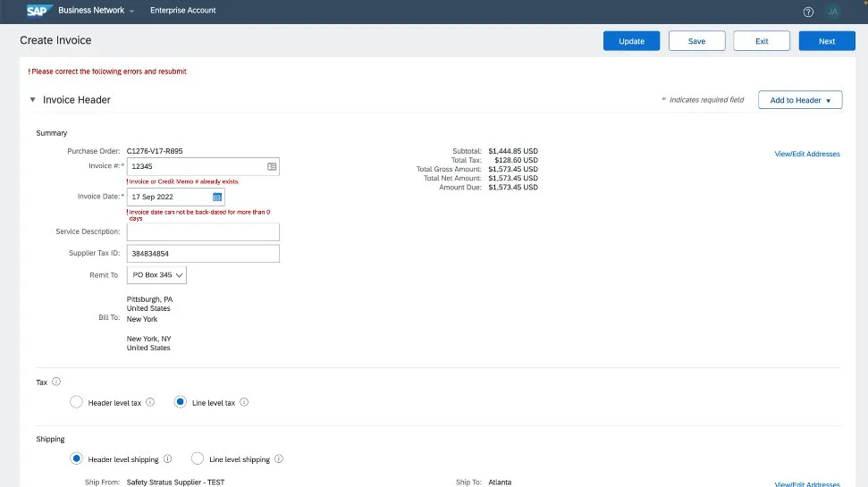868x487 pixels.
Task: Click info icon beside Header level tax
Action: click(150, 402)
